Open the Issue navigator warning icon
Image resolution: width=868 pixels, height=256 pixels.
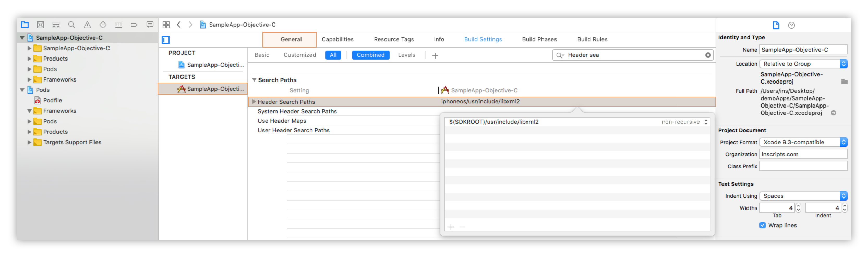pyautogui.click(x=87, y=25)
